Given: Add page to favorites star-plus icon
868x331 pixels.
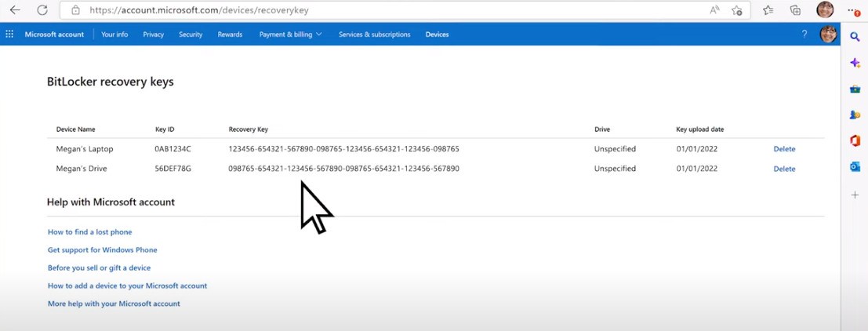Looking at the screenshot, I should [x=737, y=10].
